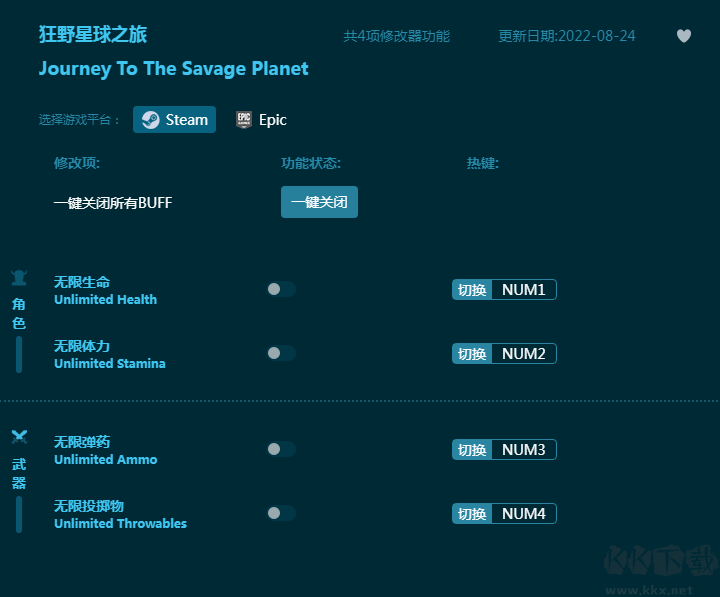Click 切换 button beside NUM2 hotkey
Screen dimensions: 720x597
(x=472, y=354)
